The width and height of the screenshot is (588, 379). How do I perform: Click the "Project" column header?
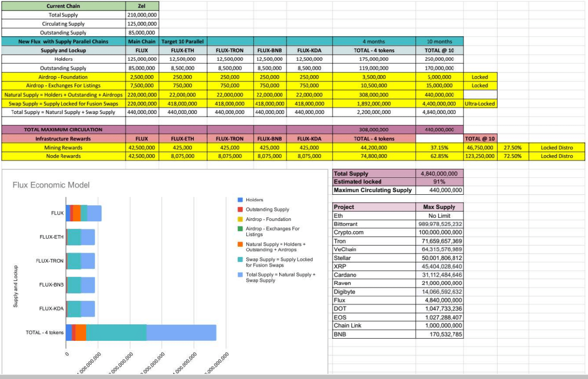[374, 207]
